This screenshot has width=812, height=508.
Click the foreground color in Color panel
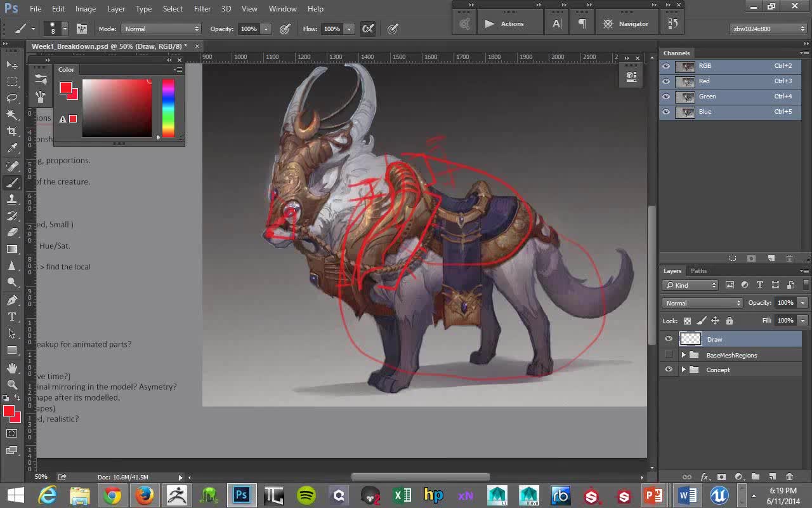[65, 88]
